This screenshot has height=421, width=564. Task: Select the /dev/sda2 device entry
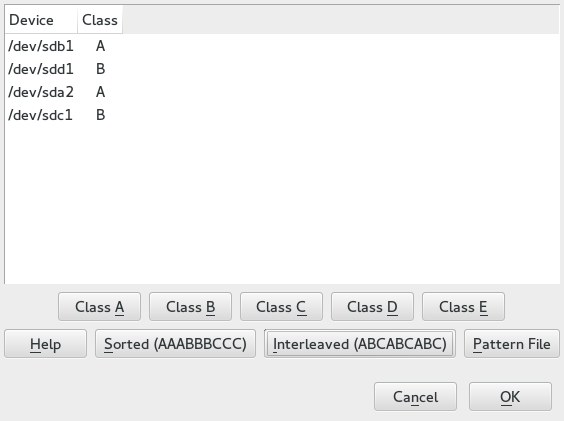282,92
